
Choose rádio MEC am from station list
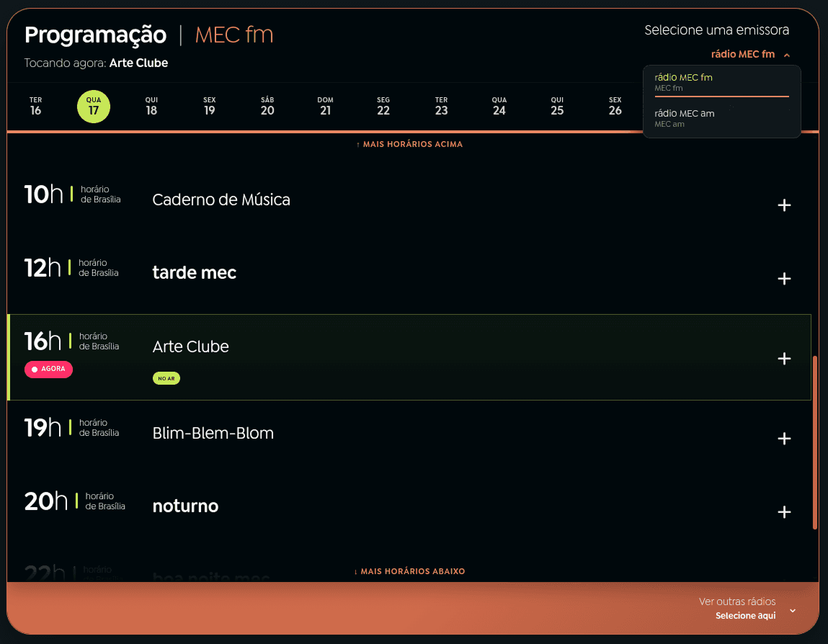(x=721, y=118)
